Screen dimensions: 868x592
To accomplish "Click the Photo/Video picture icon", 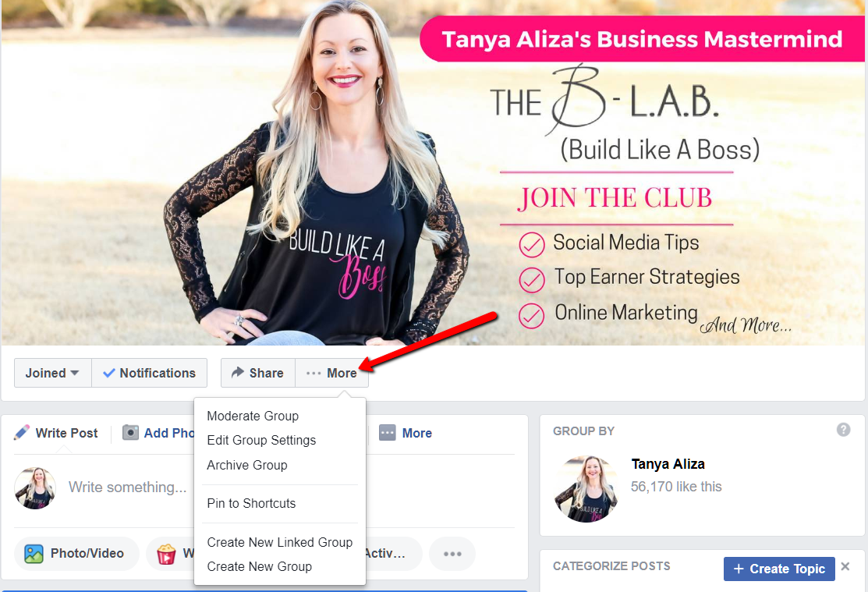I will tap(34, 554).
